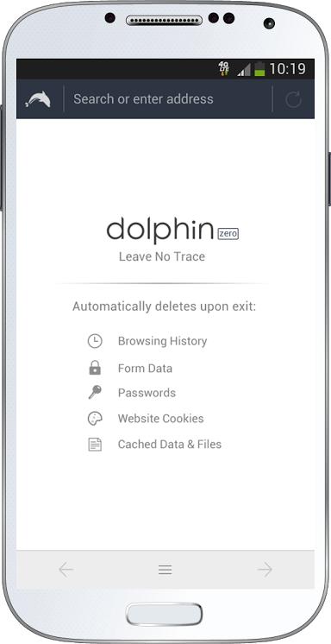Screen dimensions: 331x644
Task: Select the Passwords label
Action: (x=147, y=393)
